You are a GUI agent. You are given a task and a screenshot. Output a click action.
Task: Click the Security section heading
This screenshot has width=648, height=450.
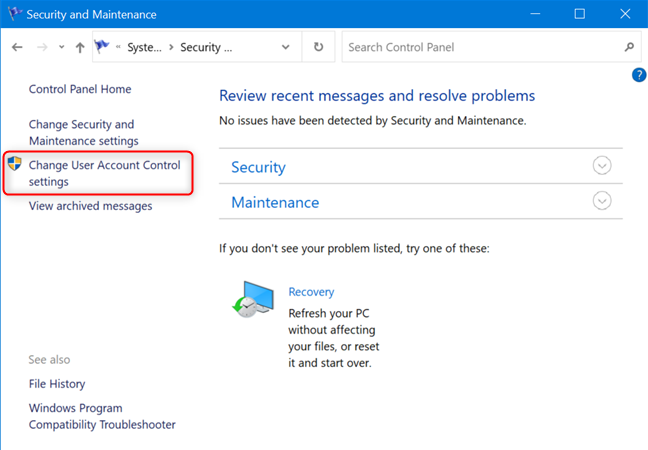(258, 167)
